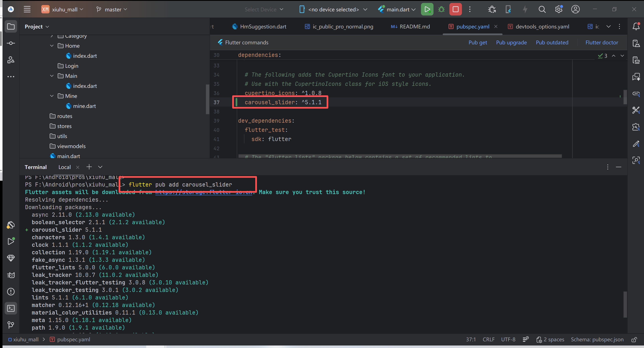
Task: Open the Commit tool window icon
Action: (11, 43)
